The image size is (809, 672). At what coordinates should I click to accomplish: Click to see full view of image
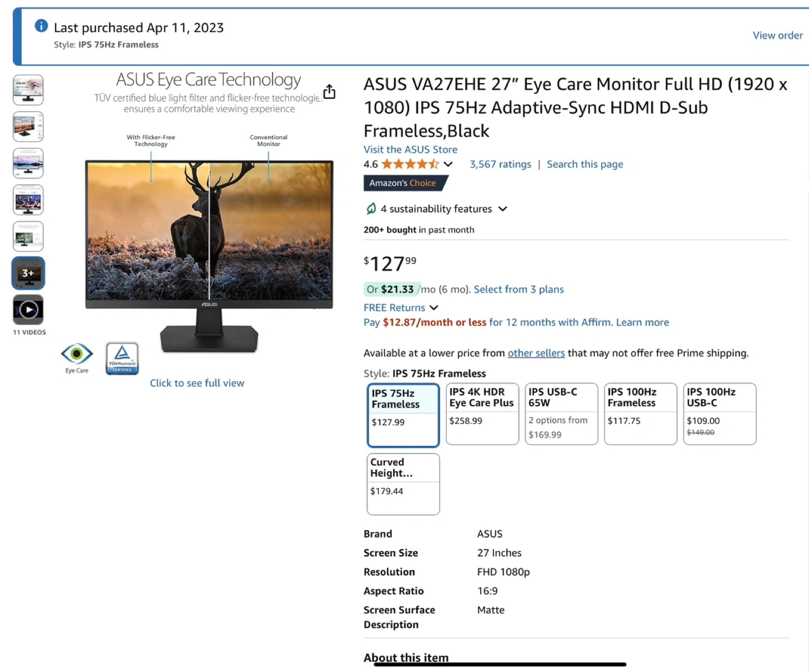pos(197,383)
